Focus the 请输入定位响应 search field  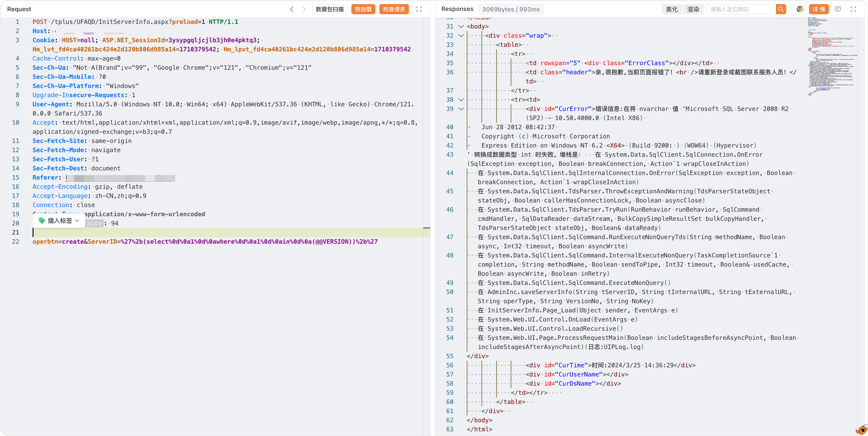click(x=741, y=9)
